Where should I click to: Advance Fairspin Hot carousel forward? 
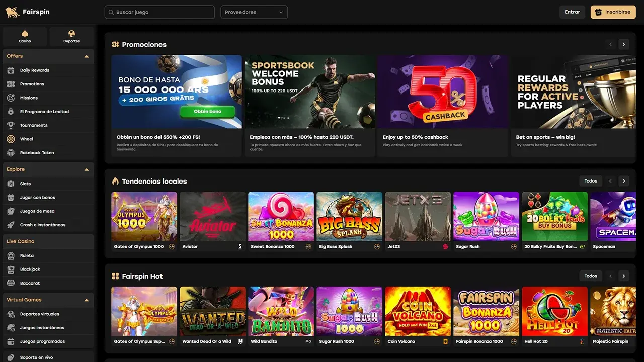click(x=624, y=276)
